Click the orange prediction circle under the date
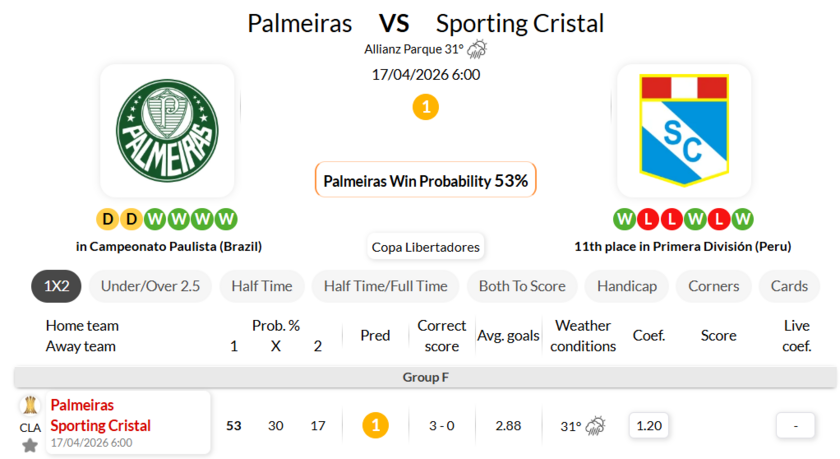840x459 pixels. (x=425, y=107)
